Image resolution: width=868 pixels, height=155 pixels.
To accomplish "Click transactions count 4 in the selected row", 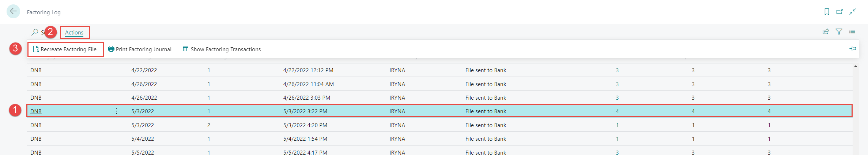I will (617, 111).
